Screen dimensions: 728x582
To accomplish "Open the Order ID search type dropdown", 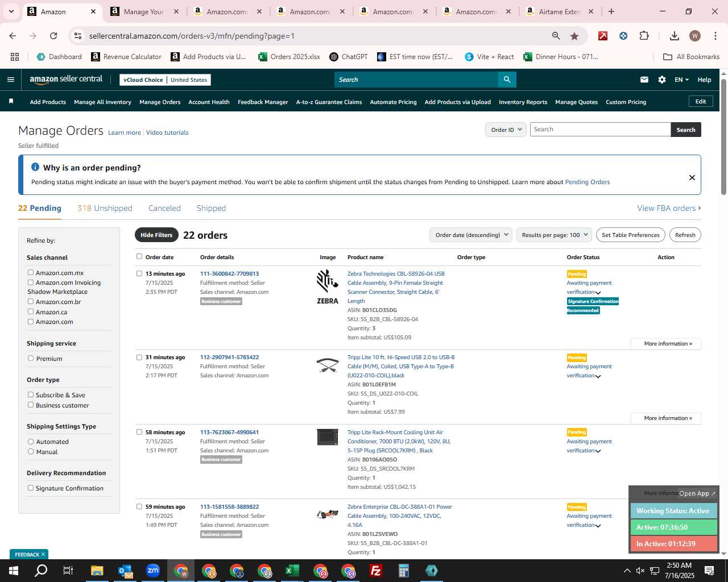I will tap(506, 130).
